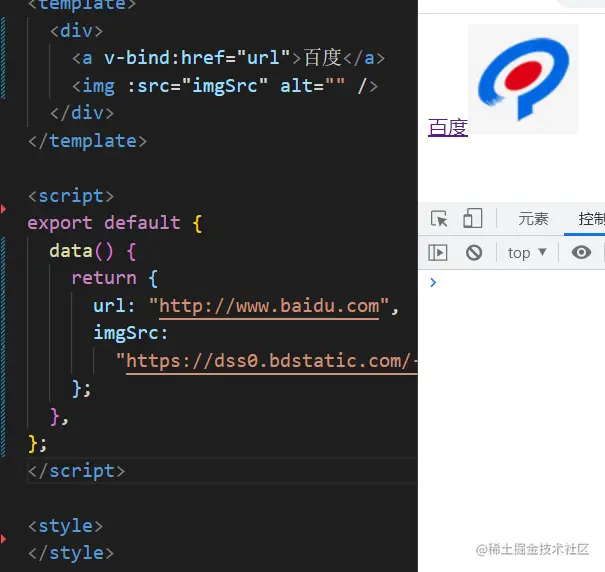Show the console sidebar panel icon

coord(438,253)
